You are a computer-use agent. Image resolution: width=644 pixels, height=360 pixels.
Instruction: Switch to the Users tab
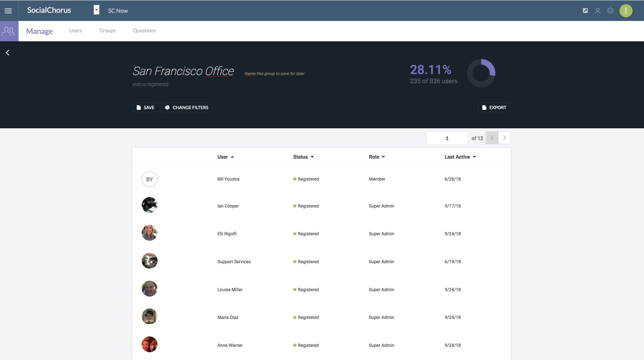point(76,31)
